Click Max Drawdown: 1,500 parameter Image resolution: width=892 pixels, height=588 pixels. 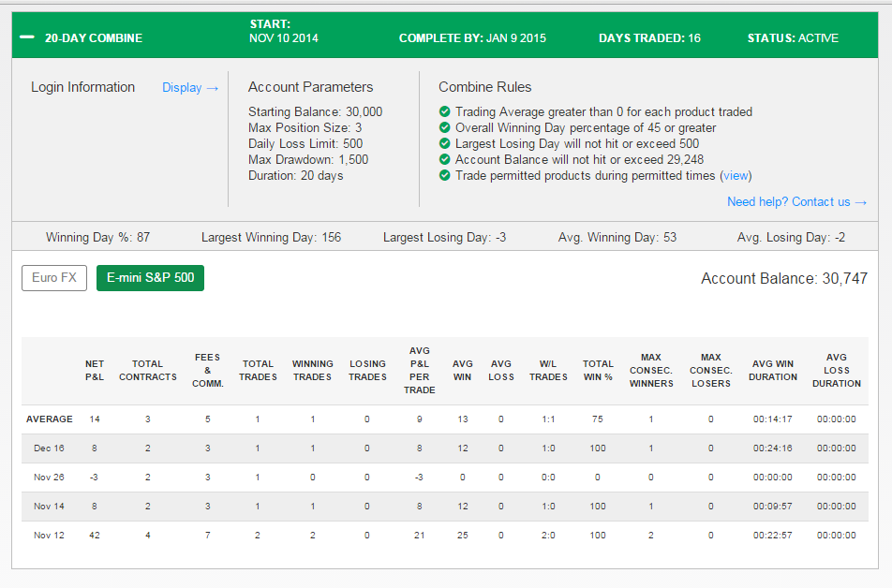(x=308, y=160)
